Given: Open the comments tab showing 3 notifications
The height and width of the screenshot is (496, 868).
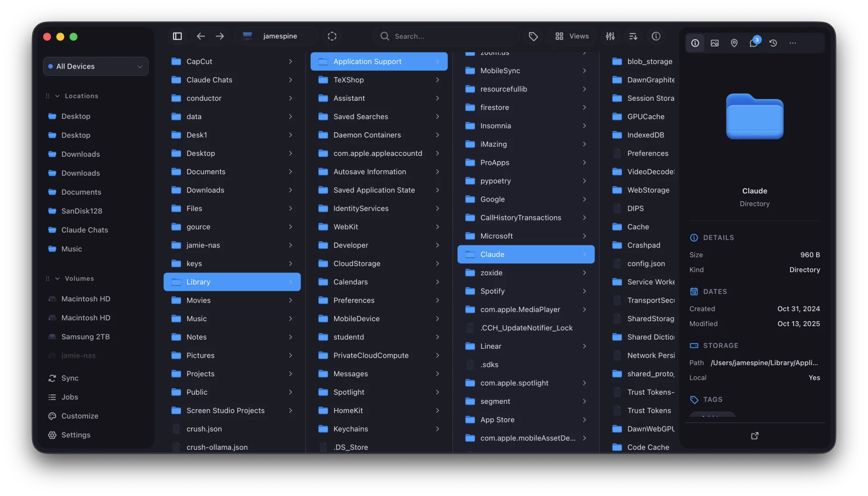Looking at the screenshot, I should pyautogui.click(x=754, y=43).
